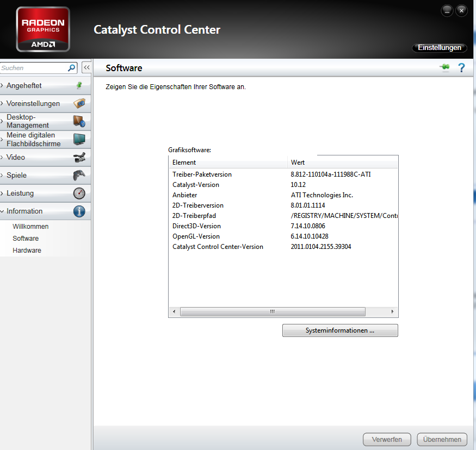Click the value ATI Technologies Inc.
The image size is (476, 450).
pyautogui.click(x=322, y=195)
